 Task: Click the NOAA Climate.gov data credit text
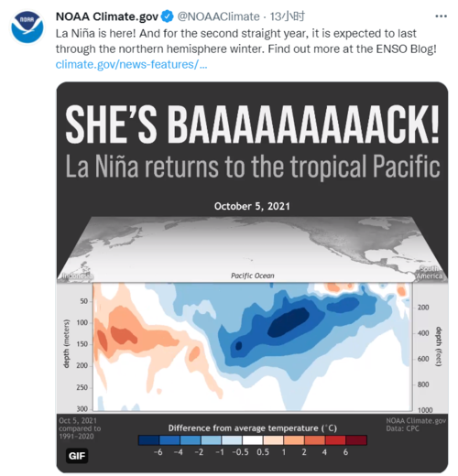[416, 420]
